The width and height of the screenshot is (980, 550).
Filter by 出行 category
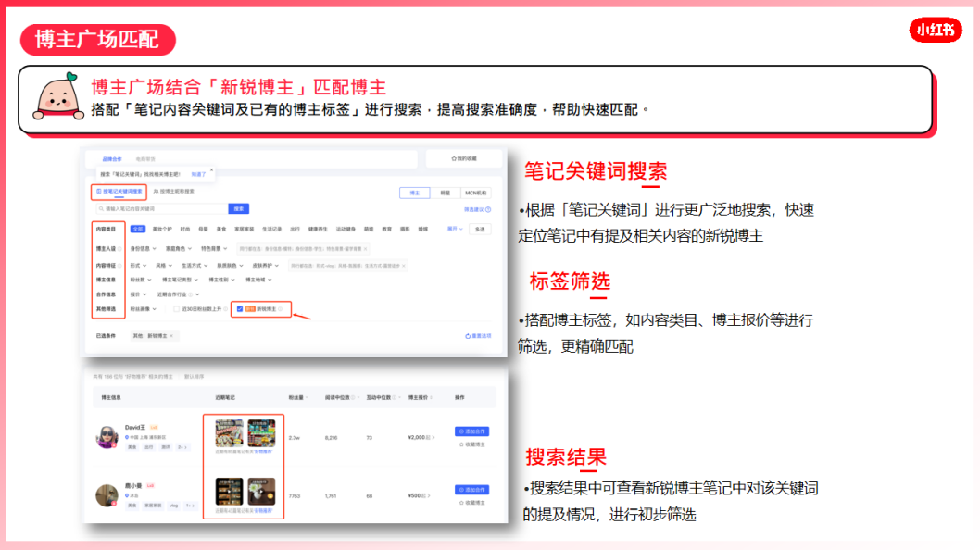click(x=295, y=229)
